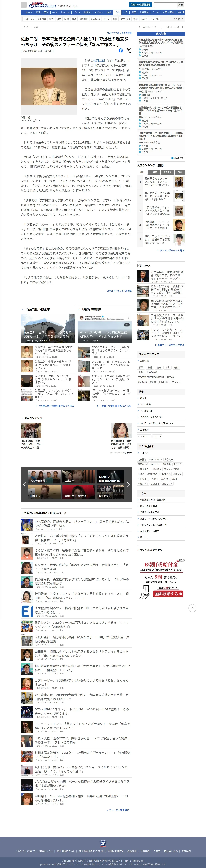Viewport: 206px width, 868px height.
Task: Click the Sponichi Annex logo
Action: pyautogui.click(x=42, y=5)
